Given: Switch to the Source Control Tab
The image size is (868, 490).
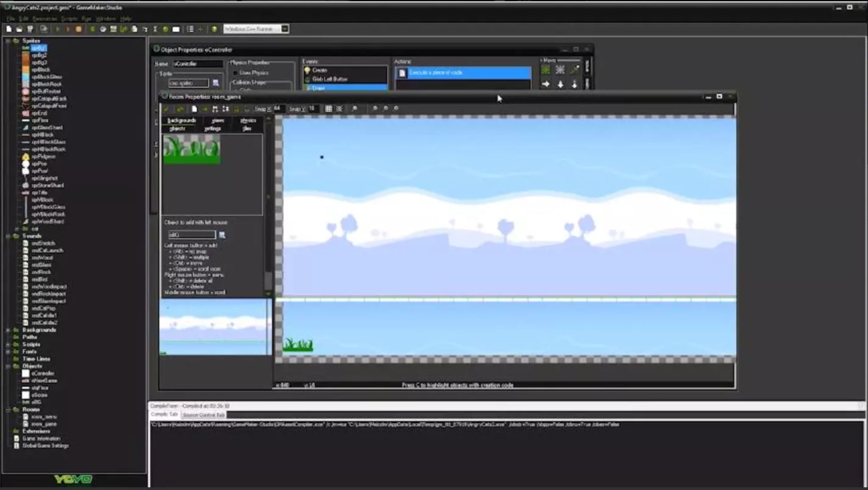Looking at the screenshot, I should coord(203,415).
